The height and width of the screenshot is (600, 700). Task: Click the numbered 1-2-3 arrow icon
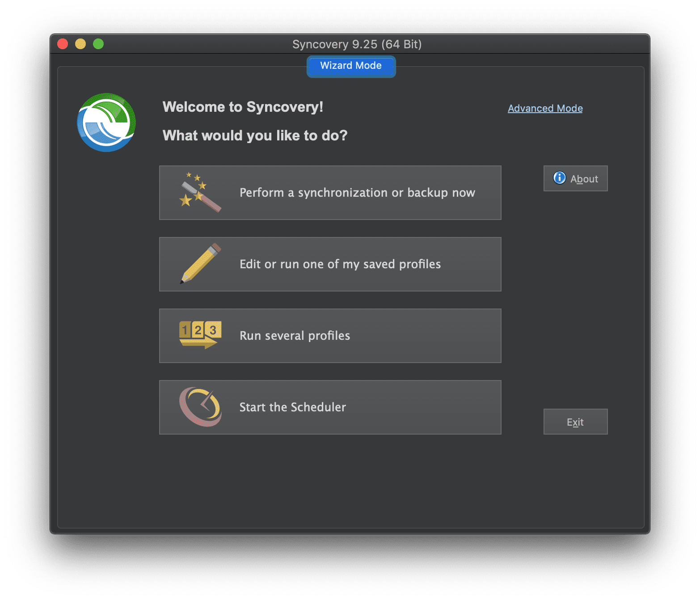(x=200, y=335)
